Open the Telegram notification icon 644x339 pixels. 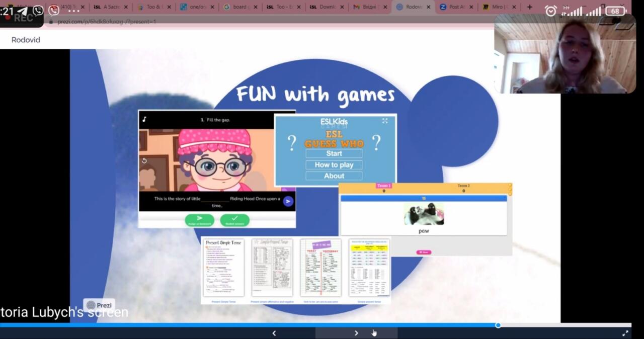point(22,11)
